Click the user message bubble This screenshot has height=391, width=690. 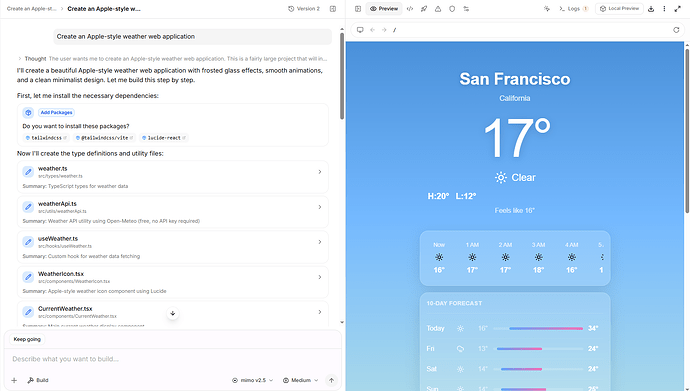(192, 37)
